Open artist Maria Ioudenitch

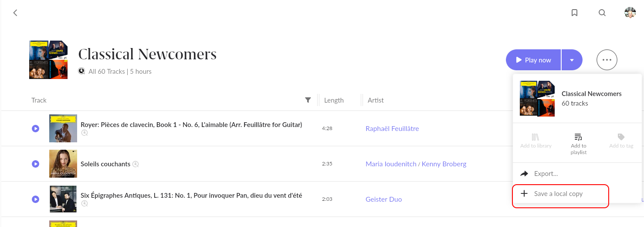coord(391,164)
